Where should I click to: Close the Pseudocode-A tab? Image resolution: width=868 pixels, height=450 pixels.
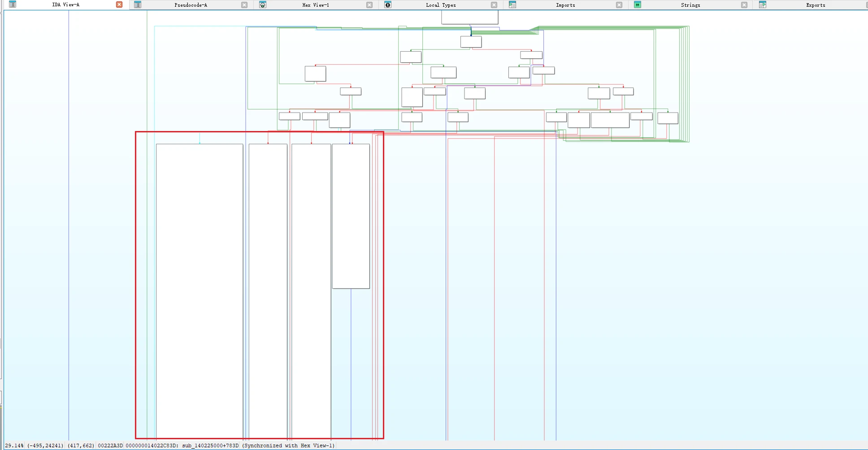tap(244, 5)
